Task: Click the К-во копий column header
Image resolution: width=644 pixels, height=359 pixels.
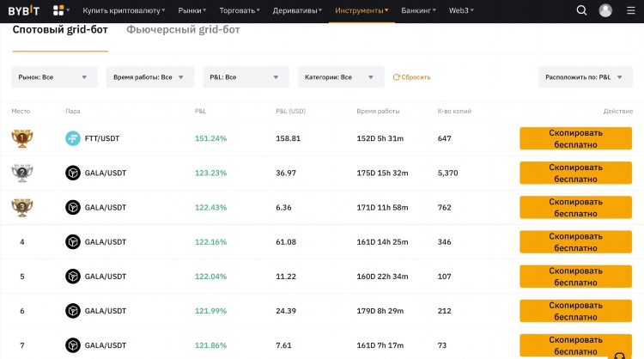Action: coord(454,111)
